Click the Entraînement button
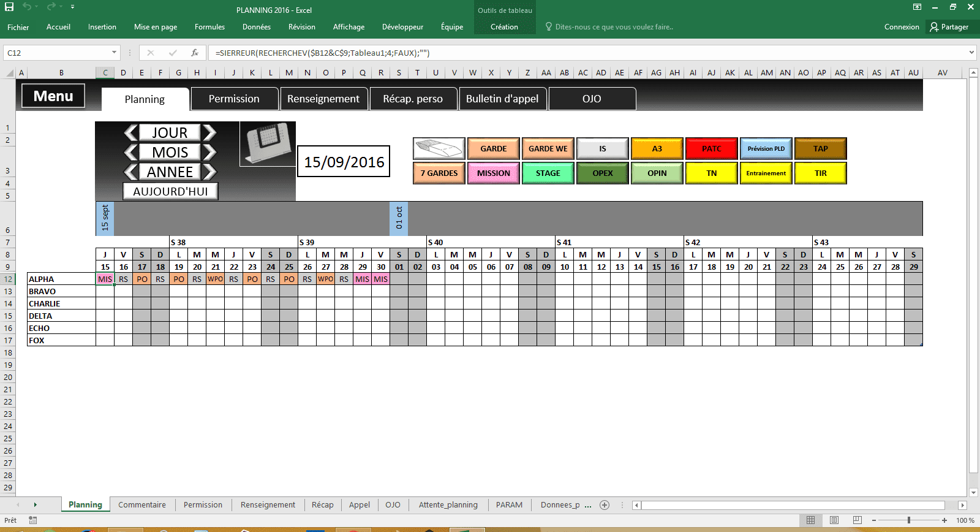Image resolution: width=980 pixels, height=532 pixels. (766, 173)
